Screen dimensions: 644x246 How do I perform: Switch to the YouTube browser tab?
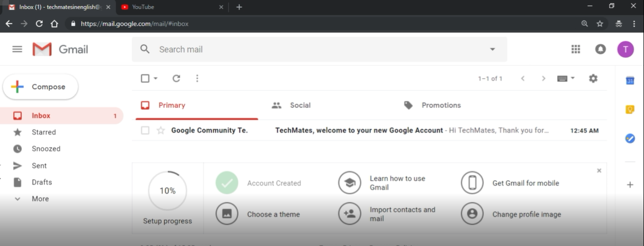[x=172, y=7]
